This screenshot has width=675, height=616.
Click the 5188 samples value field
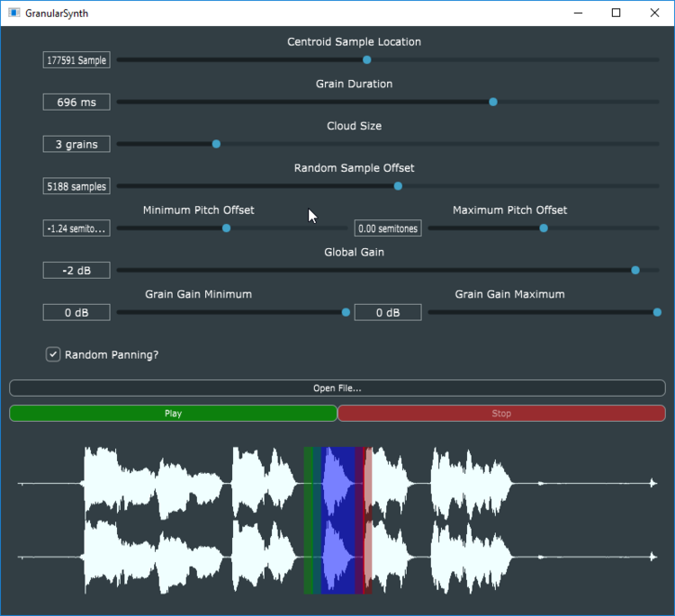pyautogui.click(x=76, y=186)
